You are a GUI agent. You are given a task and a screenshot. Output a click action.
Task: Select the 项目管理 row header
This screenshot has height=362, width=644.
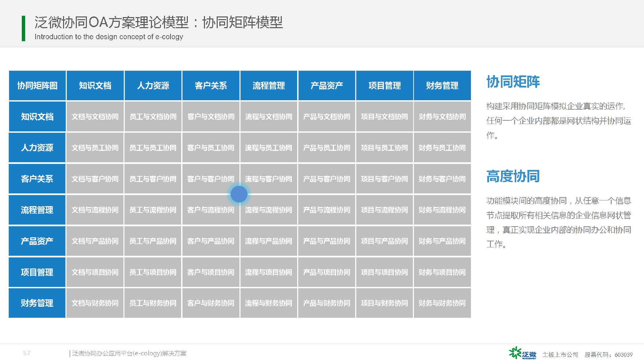[37, 272]
